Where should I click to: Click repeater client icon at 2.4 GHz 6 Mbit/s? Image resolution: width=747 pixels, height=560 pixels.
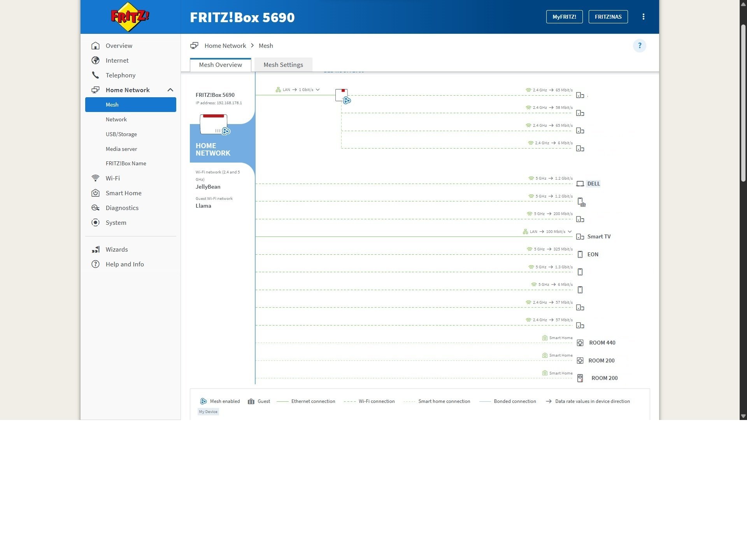click(580, 149)
